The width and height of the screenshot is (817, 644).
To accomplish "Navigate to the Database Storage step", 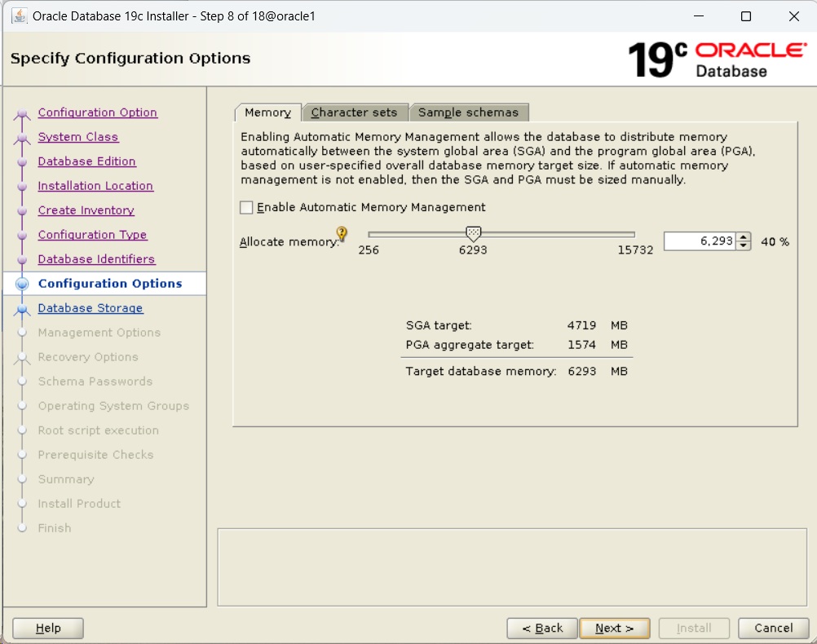I will click(90, 308).
